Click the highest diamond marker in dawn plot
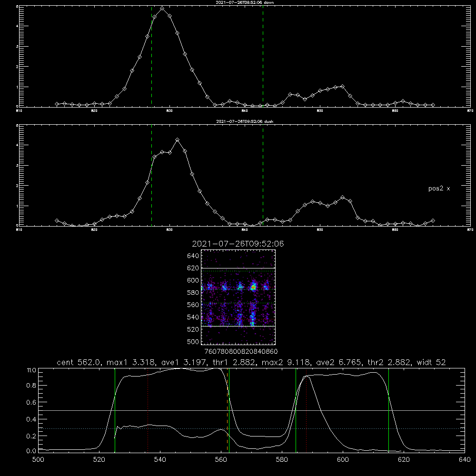 [x=162, y=9]
